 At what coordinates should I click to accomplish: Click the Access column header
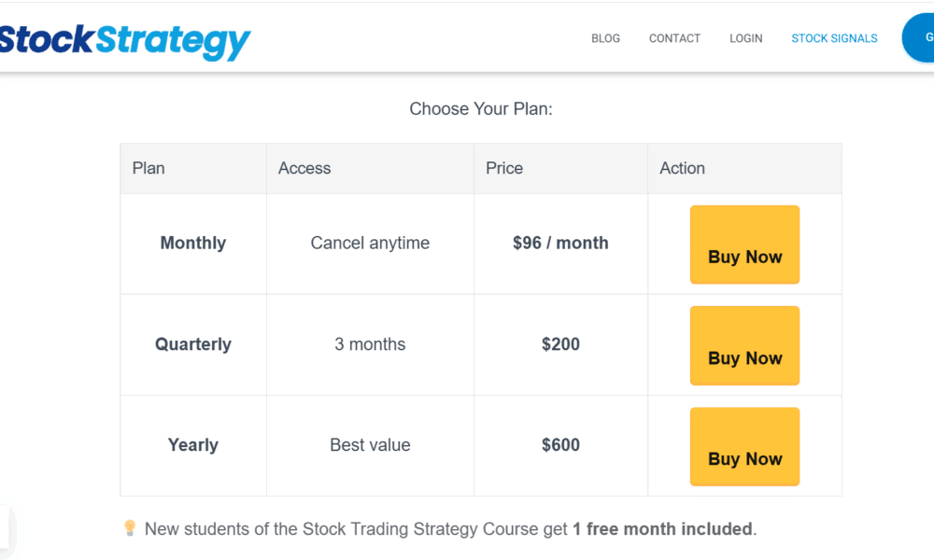(304, 168)
